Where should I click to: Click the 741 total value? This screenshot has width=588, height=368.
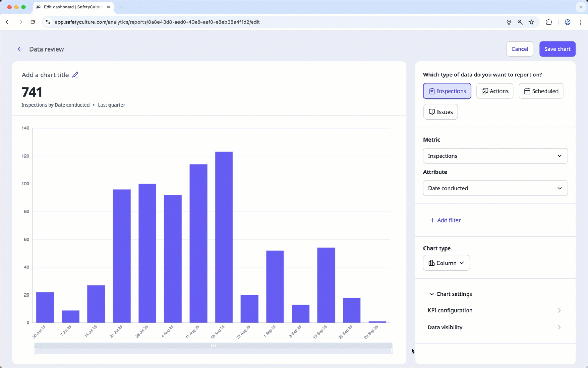pyautogui.click(x=32, y=92)
